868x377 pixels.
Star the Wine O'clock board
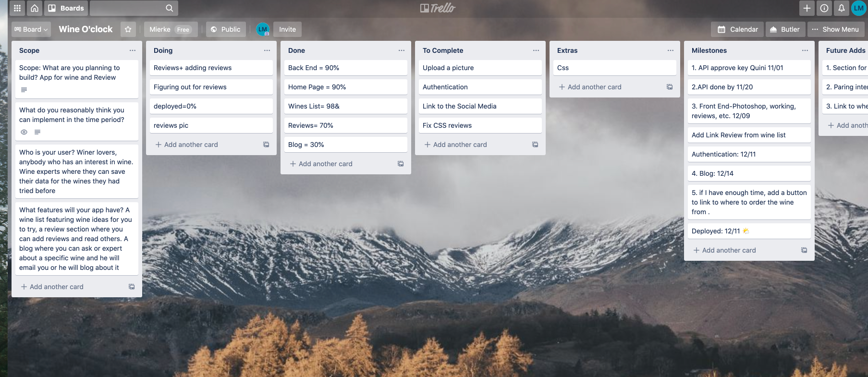point(128,29)
